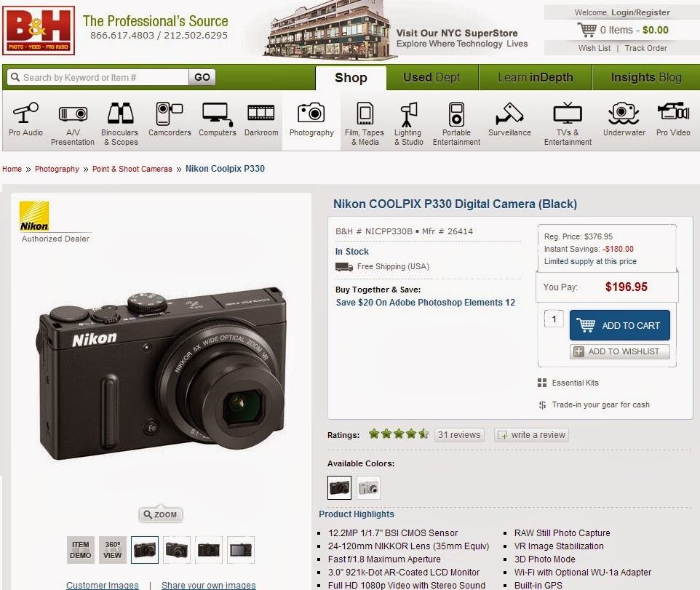700x590 pixels.
Task: Open the Portable Entertainment category
Action: 456,124
